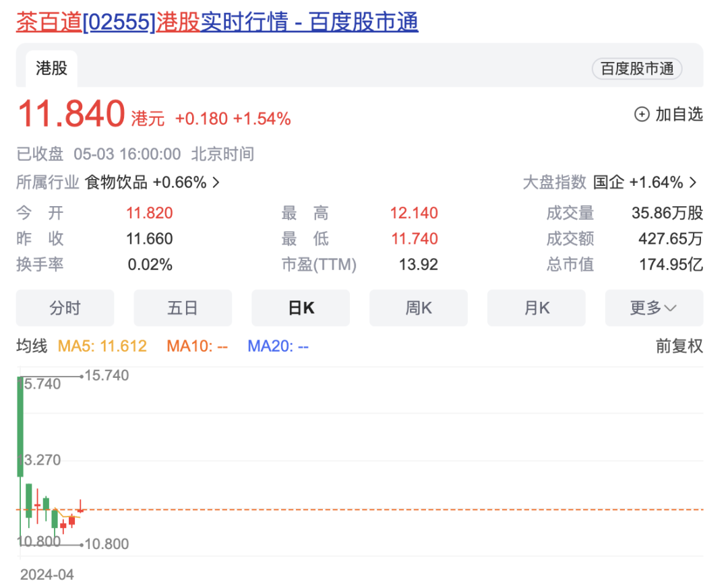Click the 成交额 value 427.65万

pos(671,239)
